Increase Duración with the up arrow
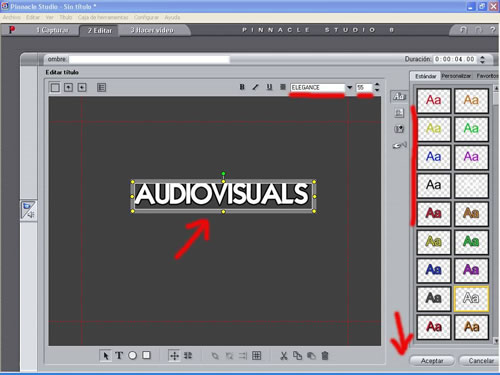The width and height of the screenshot is (500, 375). [x=482, y=57]
